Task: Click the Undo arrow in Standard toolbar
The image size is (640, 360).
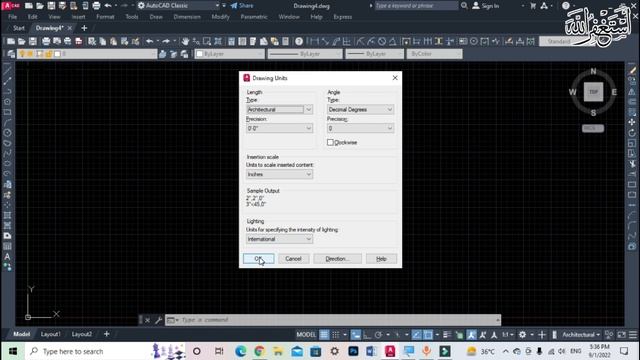Action: pos(149,41)
